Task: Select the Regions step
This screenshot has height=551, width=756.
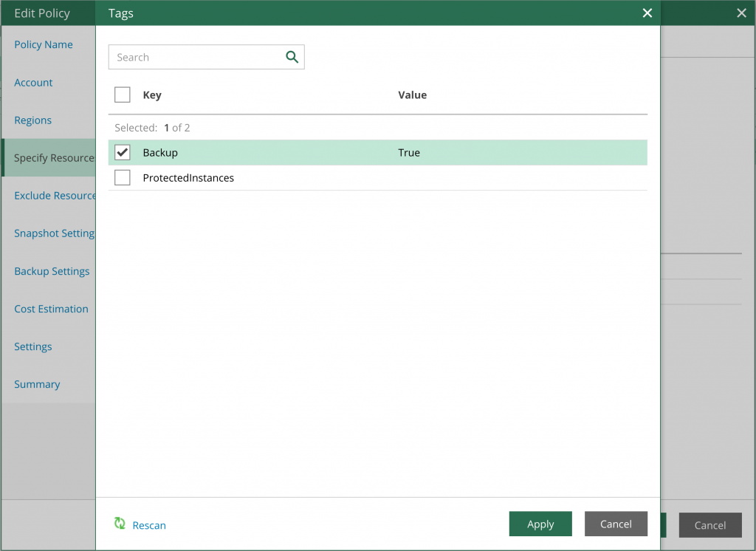Action: coord(33,120)
